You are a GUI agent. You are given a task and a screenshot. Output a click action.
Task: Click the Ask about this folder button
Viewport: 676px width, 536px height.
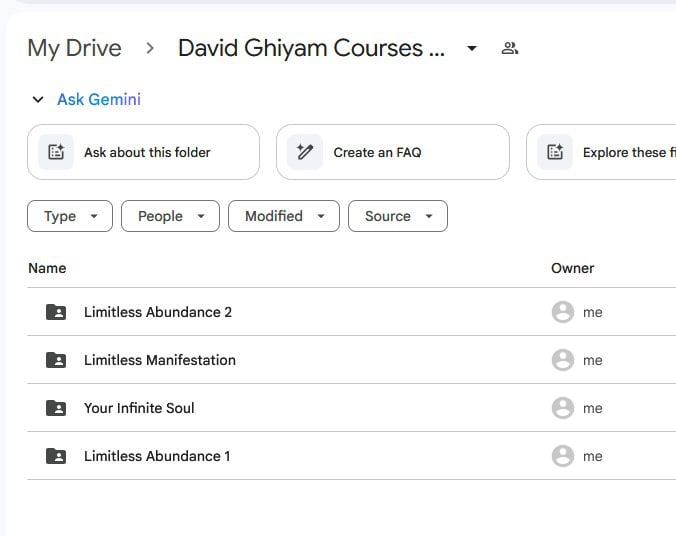[143, 152]
